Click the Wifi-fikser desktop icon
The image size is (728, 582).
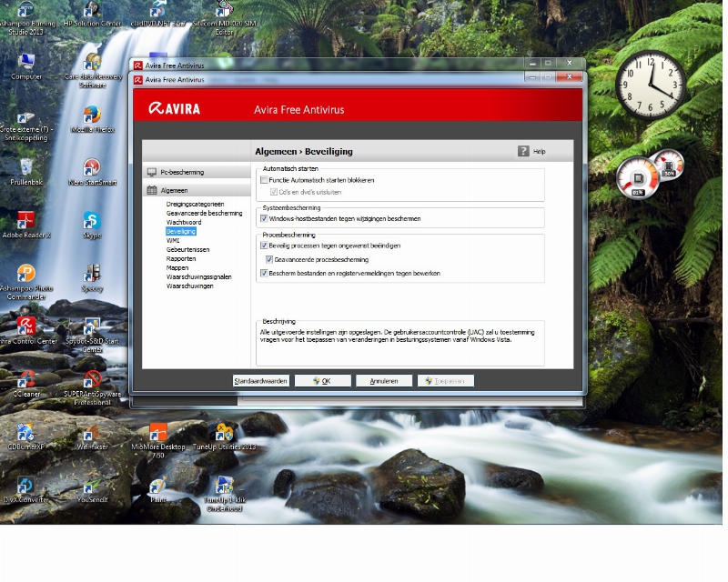click(92, 436)
